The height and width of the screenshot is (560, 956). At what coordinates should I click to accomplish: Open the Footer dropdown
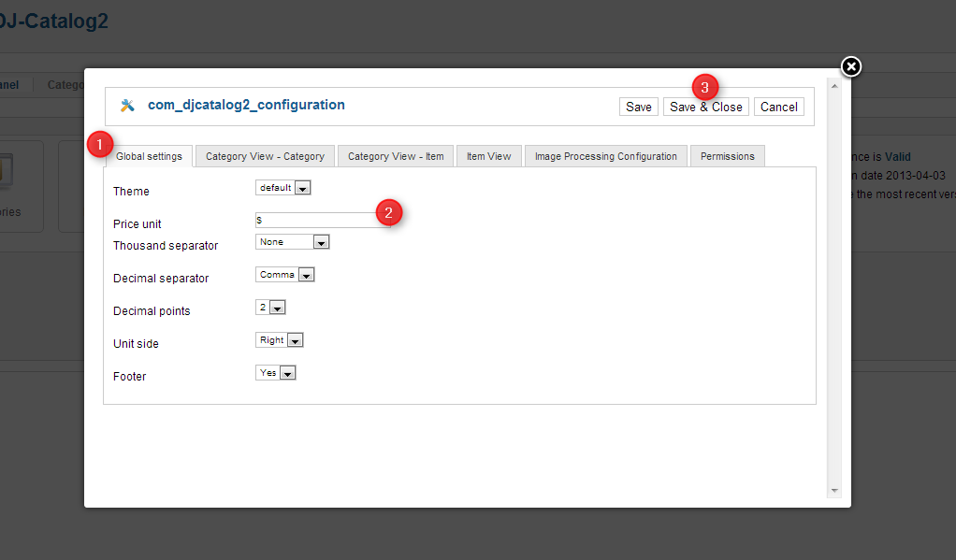(276, 373)
